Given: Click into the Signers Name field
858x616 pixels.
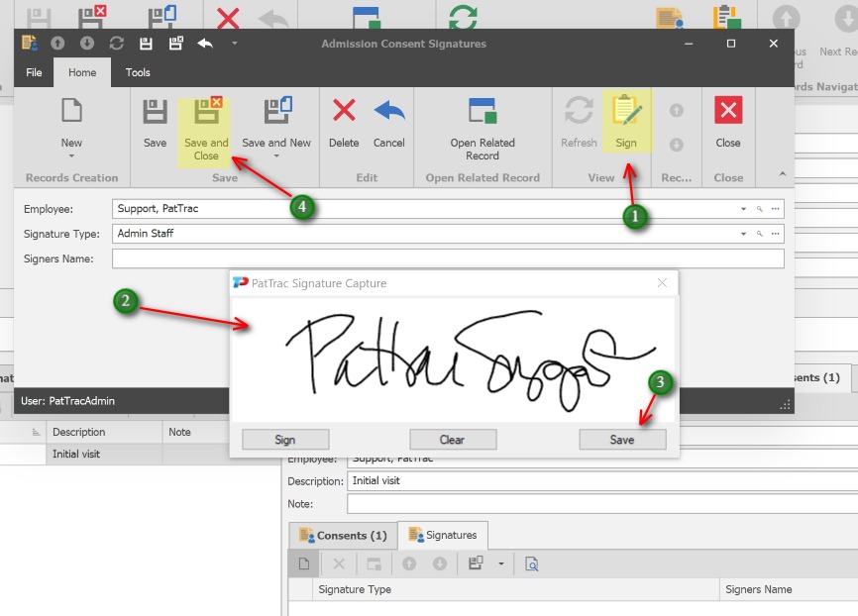Looking at the screenshot, I should tap(446, 258).
